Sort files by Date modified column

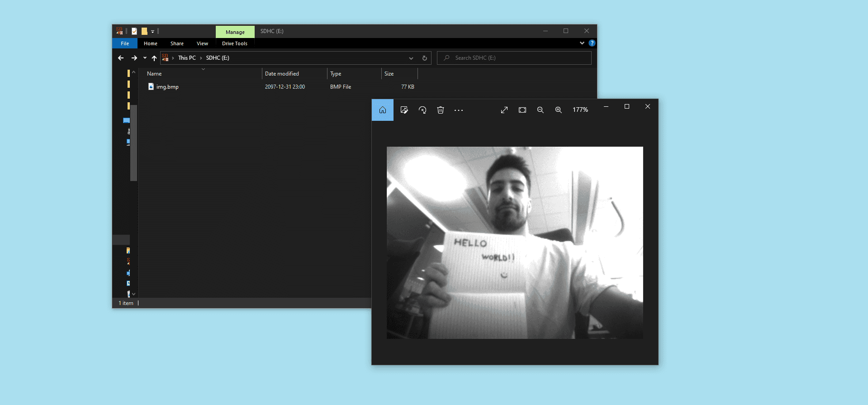[x=282, y=74]
